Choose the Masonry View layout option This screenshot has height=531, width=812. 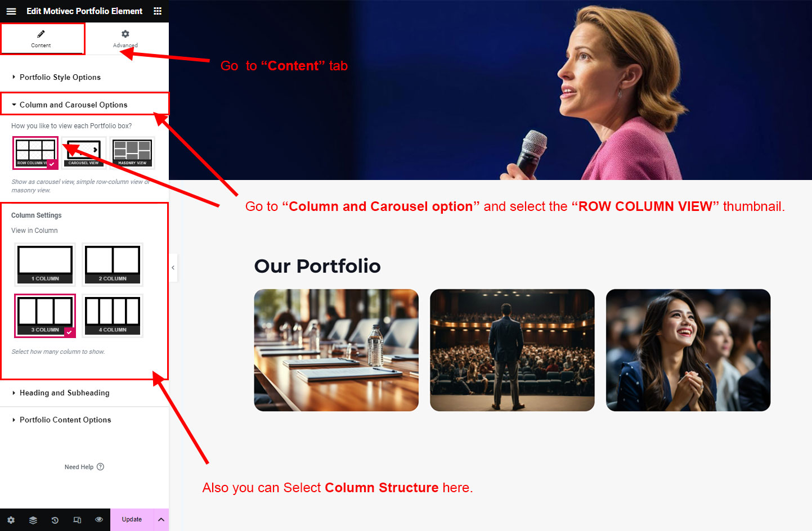132,152
